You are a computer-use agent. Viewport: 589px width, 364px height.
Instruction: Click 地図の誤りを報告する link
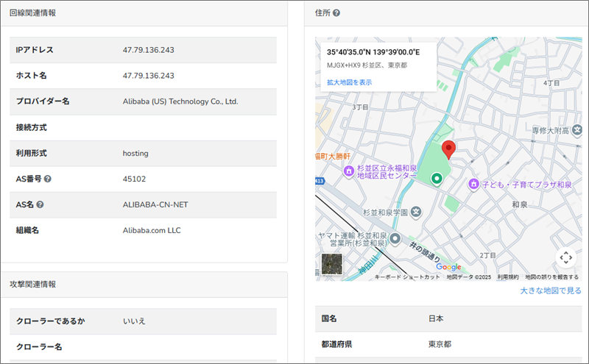551,277
